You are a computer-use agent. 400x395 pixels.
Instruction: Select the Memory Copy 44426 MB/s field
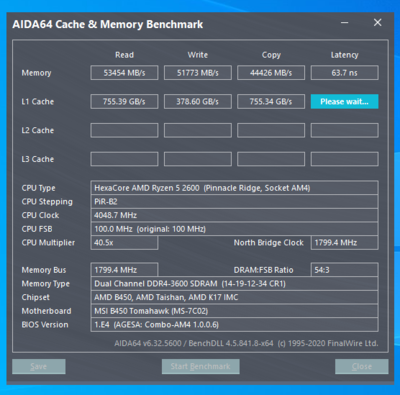[271, 73]
